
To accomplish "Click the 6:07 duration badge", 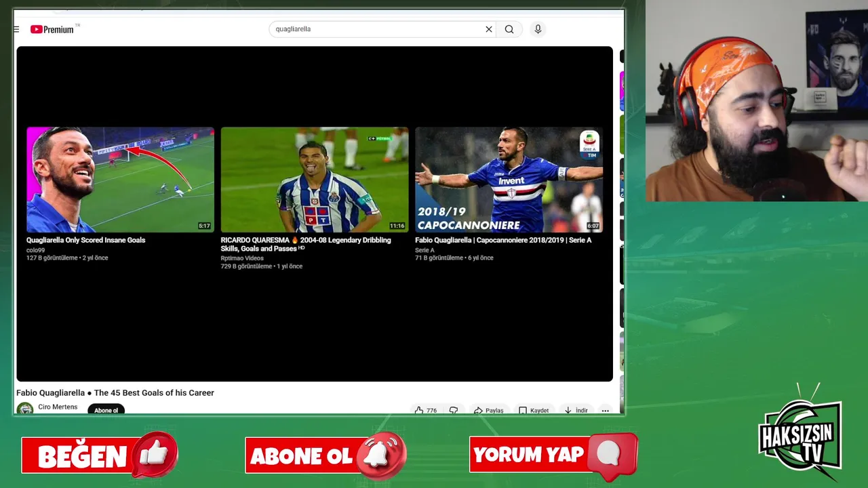I will coord(593,226).
